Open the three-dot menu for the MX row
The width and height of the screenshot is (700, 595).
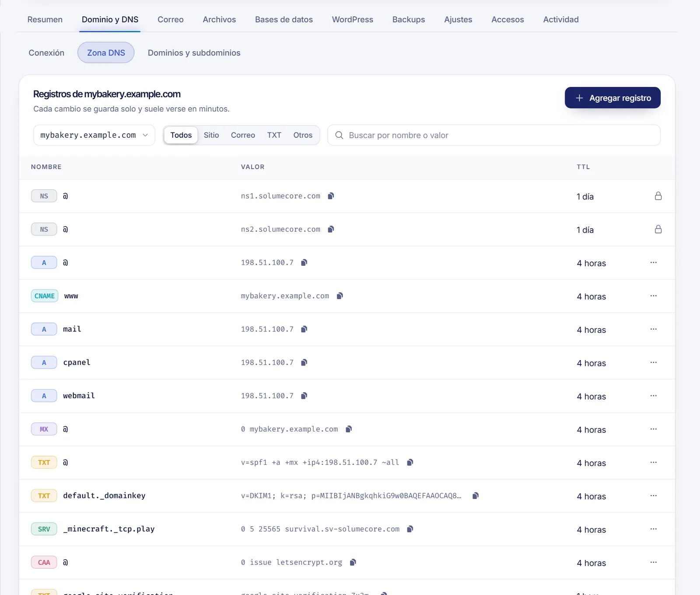[x=654, y=429]
